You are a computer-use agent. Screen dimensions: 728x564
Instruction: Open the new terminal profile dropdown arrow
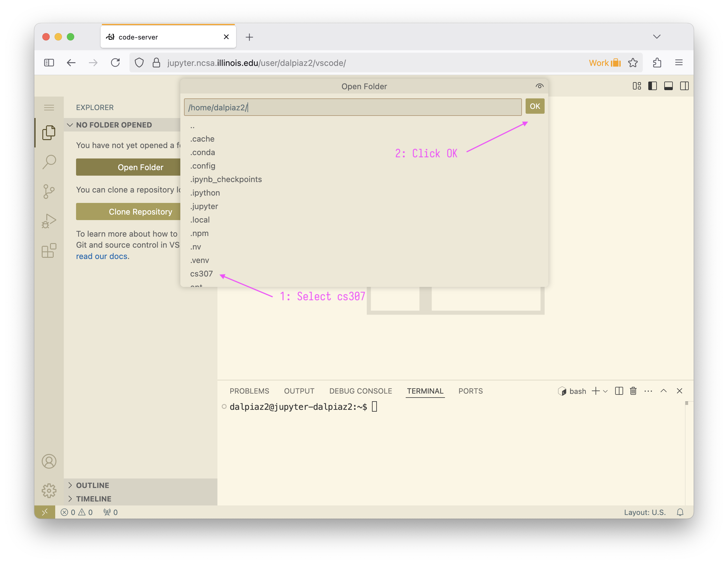pos(605,391)
